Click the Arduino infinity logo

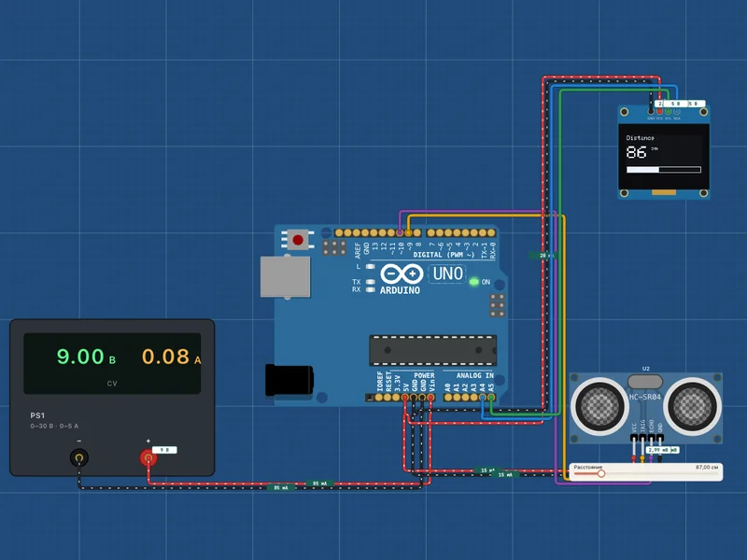402,273
